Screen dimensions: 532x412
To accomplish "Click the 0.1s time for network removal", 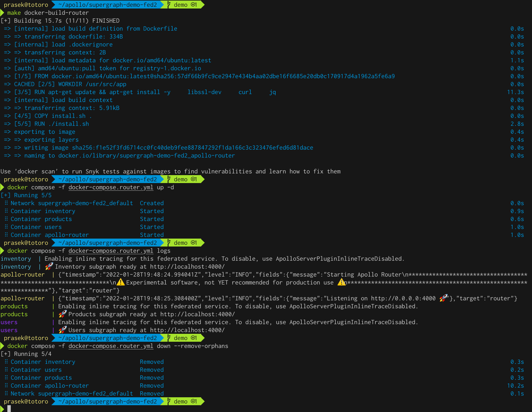I will [x=517, y=394].
